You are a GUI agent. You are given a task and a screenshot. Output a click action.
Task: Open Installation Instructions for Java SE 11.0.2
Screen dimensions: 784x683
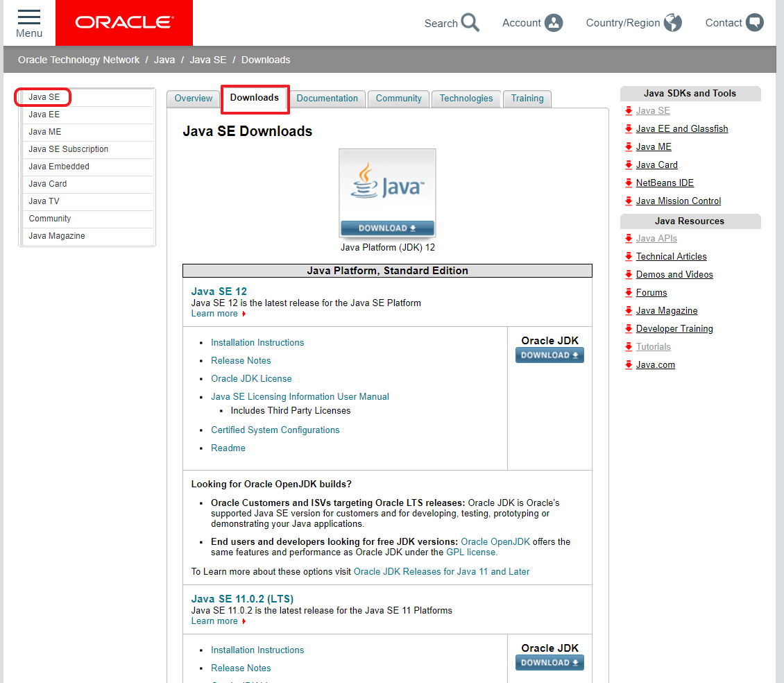pyautogui.click(x=257, y=650)
